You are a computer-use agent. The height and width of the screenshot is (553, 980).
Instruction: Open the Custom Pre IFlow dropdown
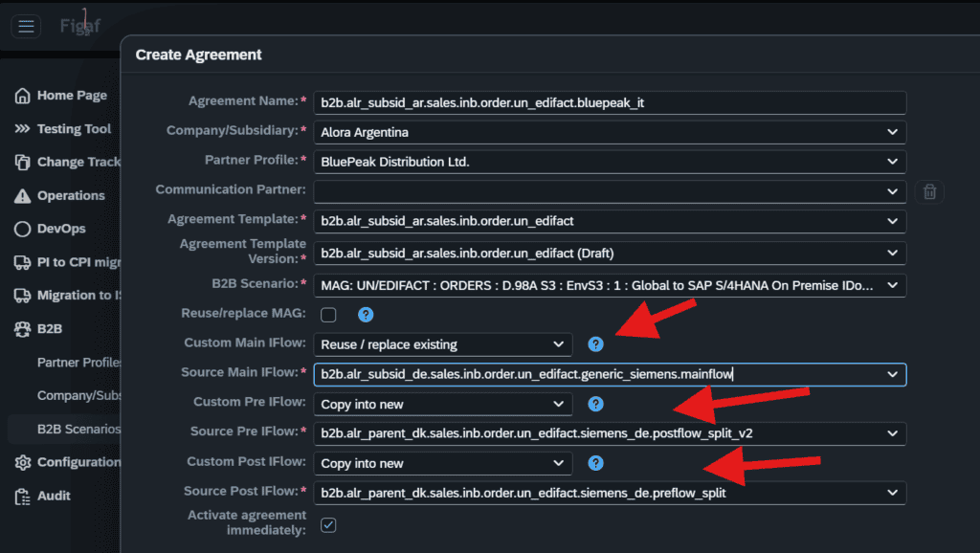[x=443, y=405]
